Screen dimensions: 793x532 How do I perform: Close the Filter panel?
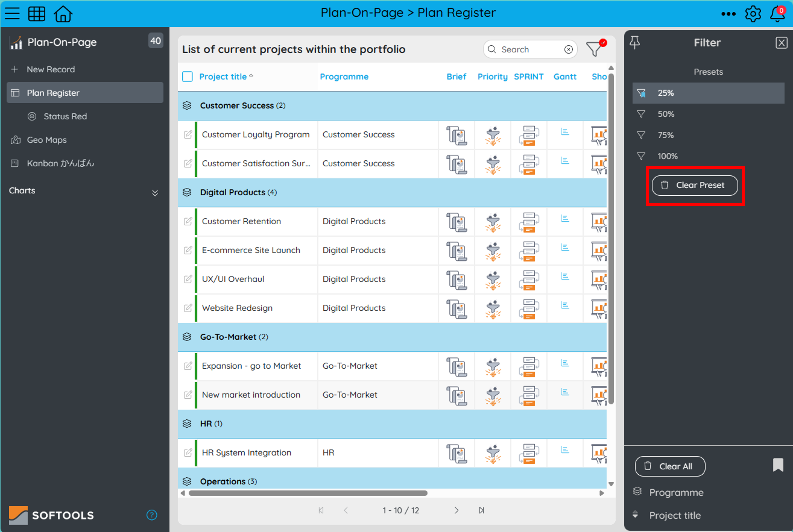coord(781,43)
